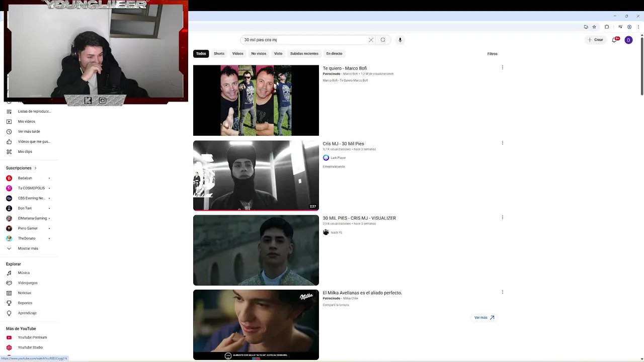Open the liked videos thumbs-up icon
644x362 pixels.
pos(9,142)
